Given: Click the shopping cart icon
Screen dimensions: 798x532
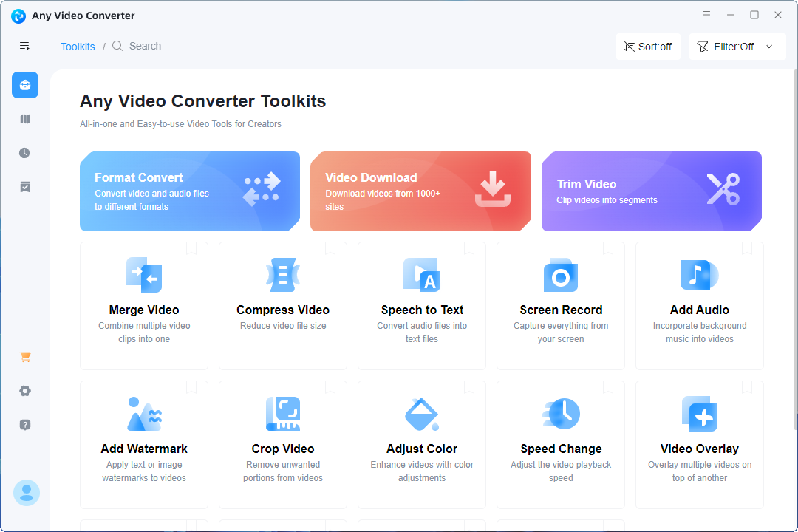Looking at the screenshot, I should point(25,357).
